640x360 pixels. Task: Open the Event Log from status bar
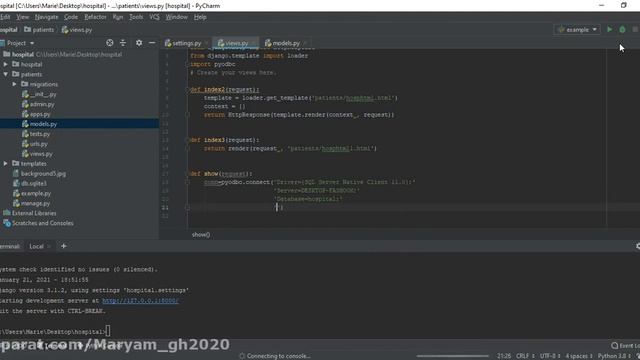(625, 346)
